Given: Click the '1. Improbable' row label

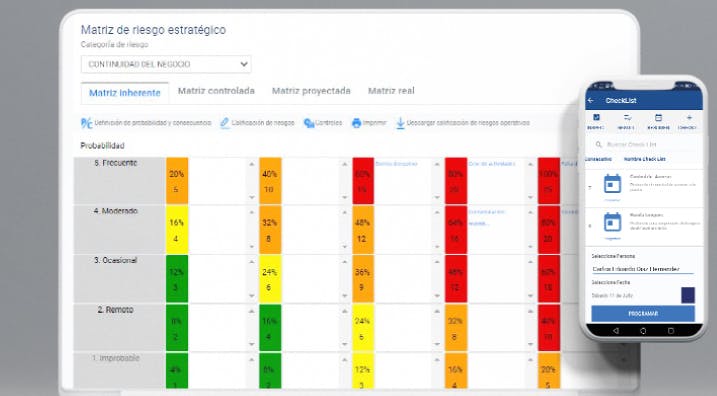Looking at the screenshot, I should tap(116, 358).
